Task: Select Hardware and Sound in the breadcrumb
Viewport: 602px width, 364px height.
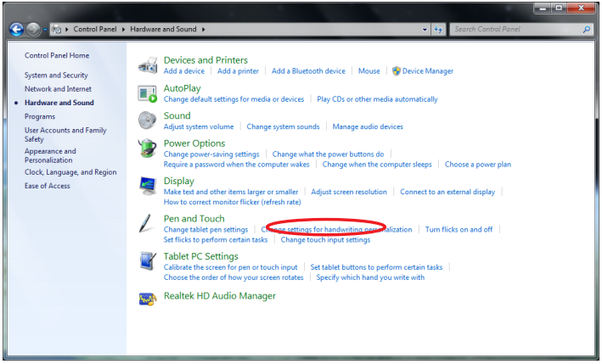Action: click(163, 29)
